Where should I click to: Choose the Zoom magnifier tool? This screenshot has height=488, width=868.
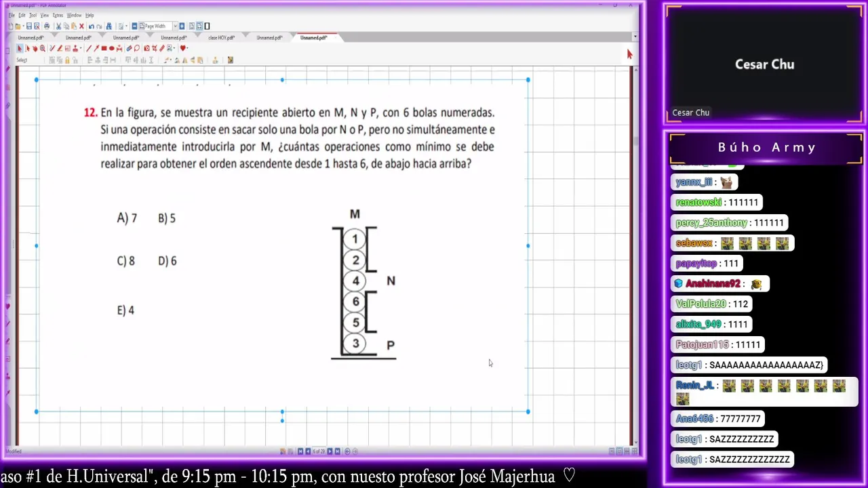pos(43,48)
